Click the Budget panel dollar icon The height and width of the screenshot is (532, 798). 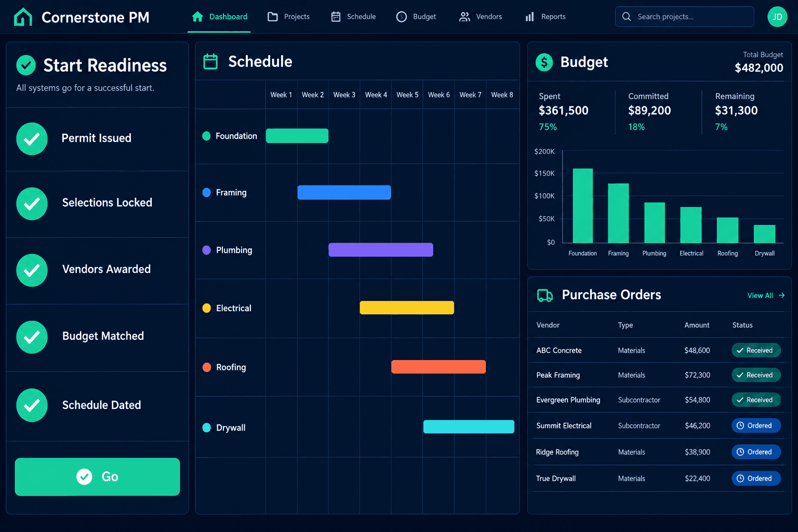[x=544, y=62]
